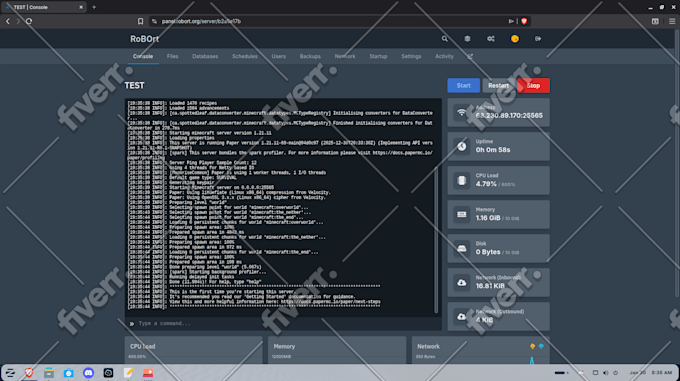Open Discord from the taskbar
The width and height of the screenshot is (680, 381).
88,373
